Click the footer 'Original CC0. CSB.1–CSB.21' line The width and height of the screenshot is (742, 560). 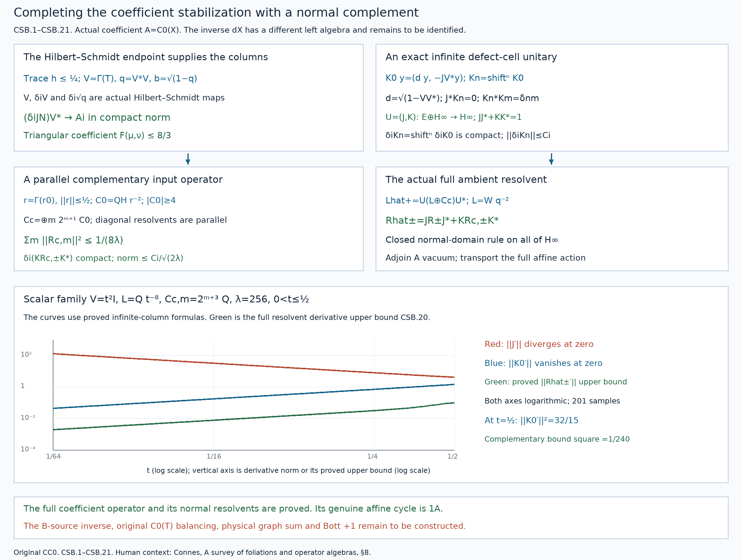[x=192, y=553]
